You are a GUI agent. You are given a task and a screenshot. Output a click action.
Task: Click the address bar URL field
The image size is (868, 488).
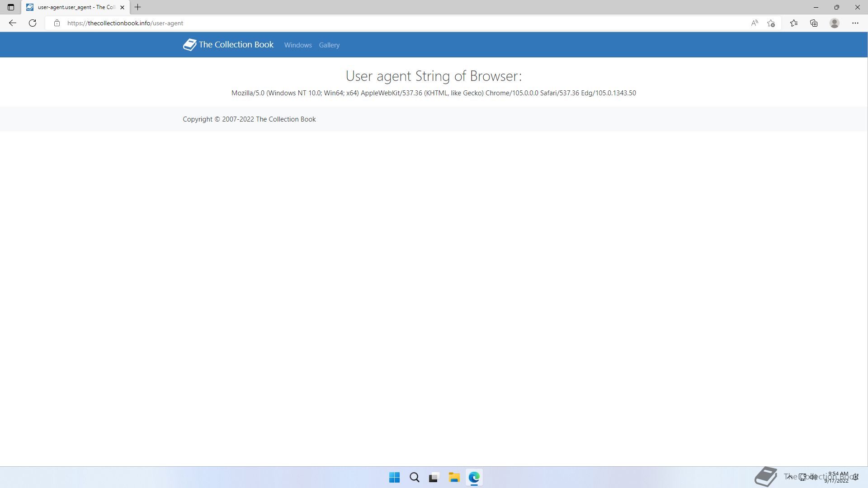tap(316, 23)
